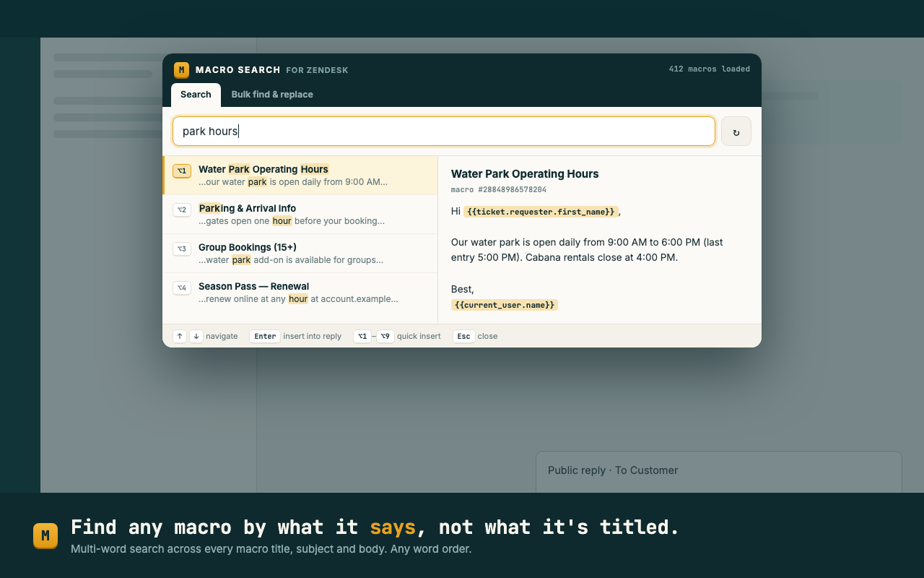Click the preview body text about opening hours
The image size is (924, 578).
[x=587, y=250]
